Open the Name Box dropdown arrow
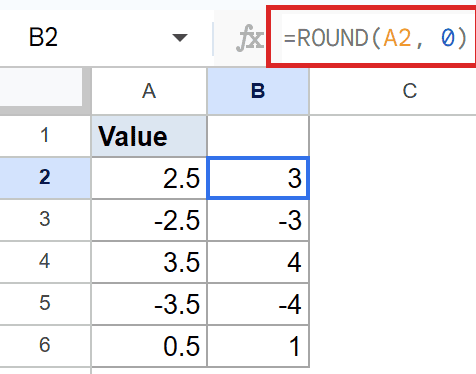Viewport: 476px width, 374px height. [180, 38]
